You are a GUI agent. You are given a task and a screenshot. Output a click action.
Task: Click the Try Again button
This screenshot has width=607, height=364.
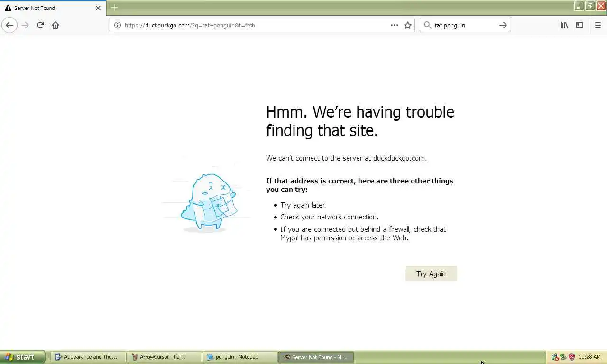pyautogui.click(x=431, y=273)
